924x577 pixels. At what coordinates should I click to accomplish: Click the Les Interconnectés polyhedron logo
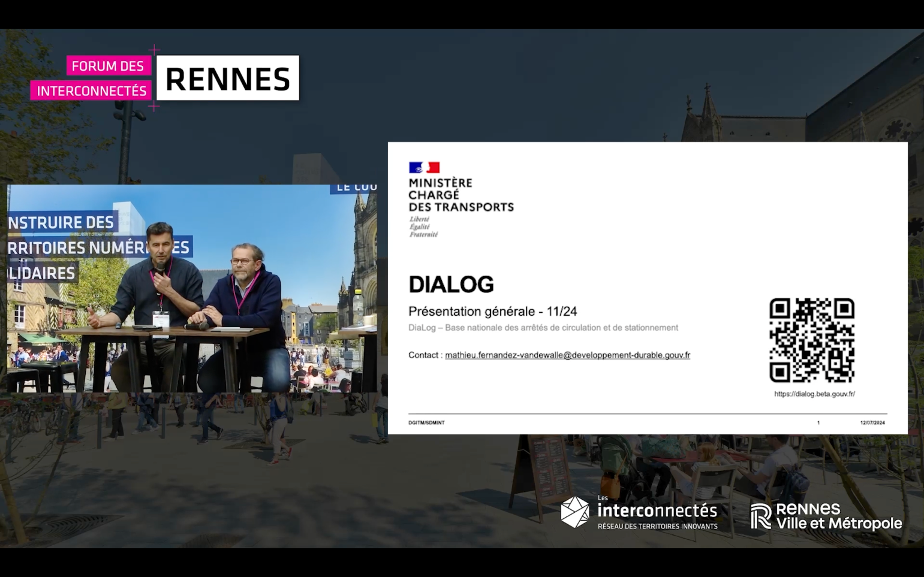(x=574, y=512)
